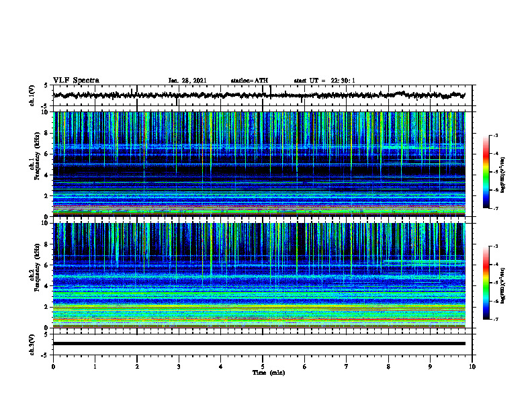The height and width of the screenshot is (411, 532).
Task: Click the ch.1 spectrogram color scale bar
Action: (486, 172)
